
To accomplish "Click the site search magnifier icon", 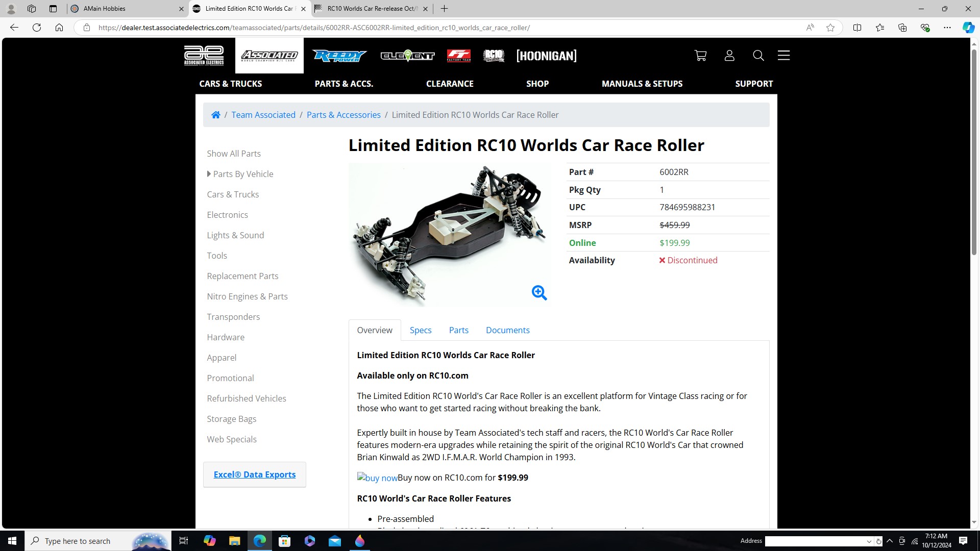I will pyautogui.click(x=758, y=56).
